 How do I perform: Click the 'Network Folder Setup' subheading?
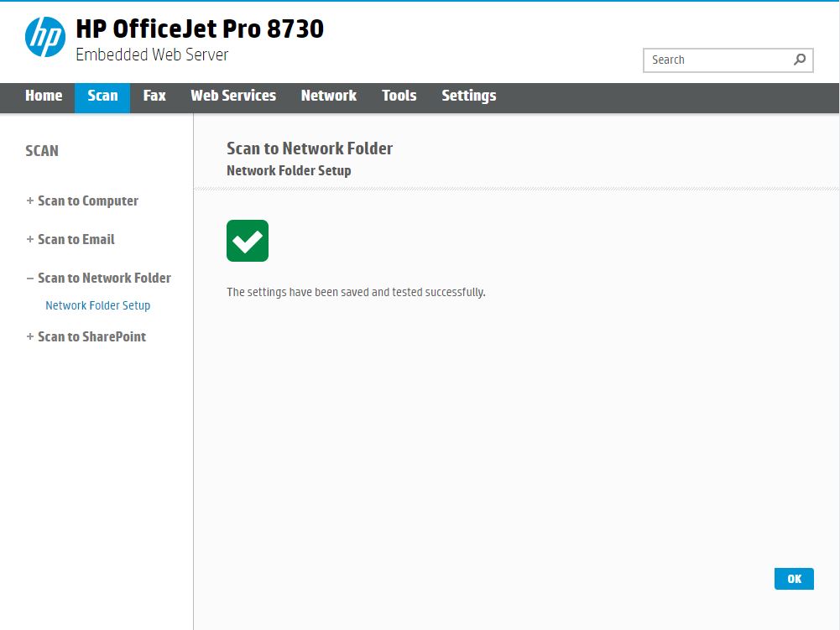point(289,171)
